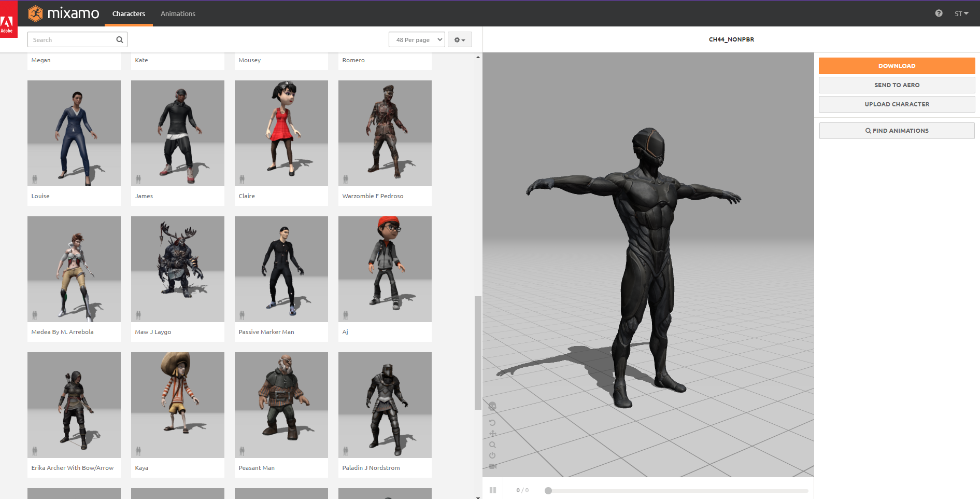Image resolution: width=980 pixels, height=499 pixels.
Task: Click the rig figure icon on Claire card
Action: (x=242, y=179)
